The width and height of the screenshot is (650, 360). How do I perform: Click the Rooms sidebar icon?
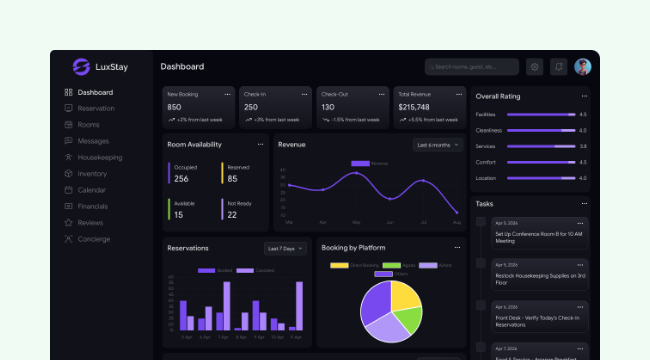[x=68, y=124]
